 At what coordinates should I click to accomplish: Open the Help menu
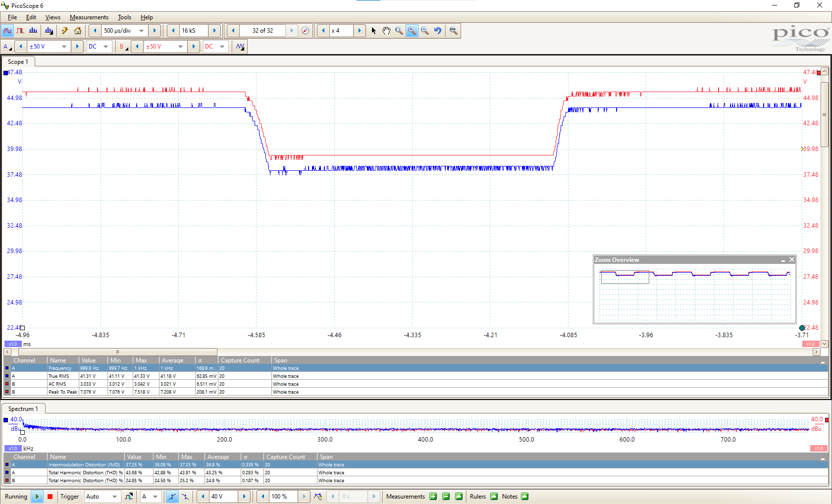coord(147,17)
